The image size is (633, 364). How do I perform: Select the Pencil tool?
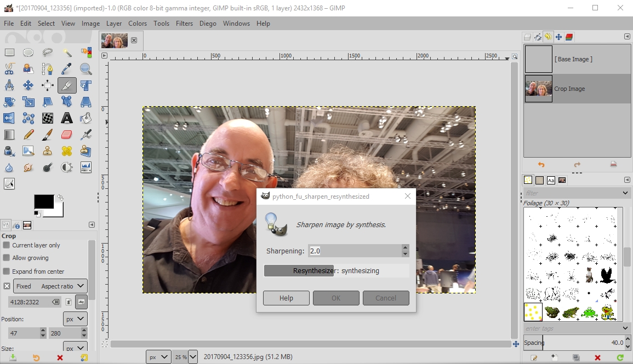click(x=28, y=135)
